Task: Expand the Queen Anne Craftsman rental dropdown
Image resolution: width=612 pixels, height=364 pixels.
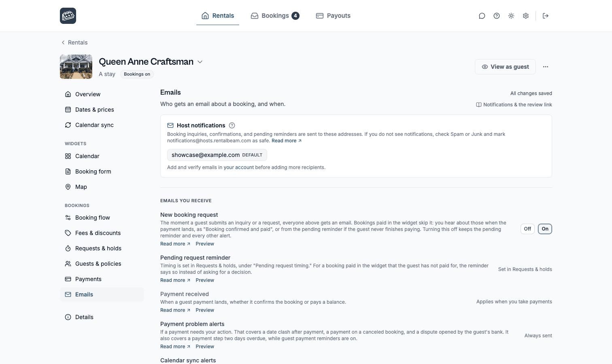Action: [200, 62]
